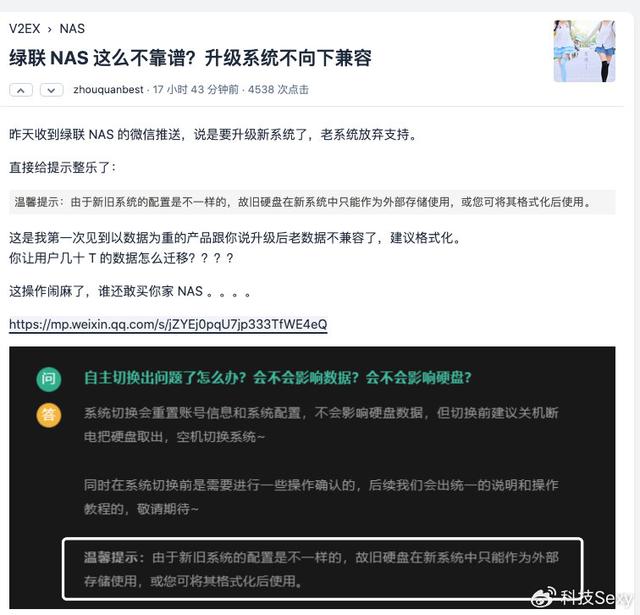Click the first paragraph starting 昨天收到绿联
The width and height of the screenshot is (640, 615).
coord(213,134)
